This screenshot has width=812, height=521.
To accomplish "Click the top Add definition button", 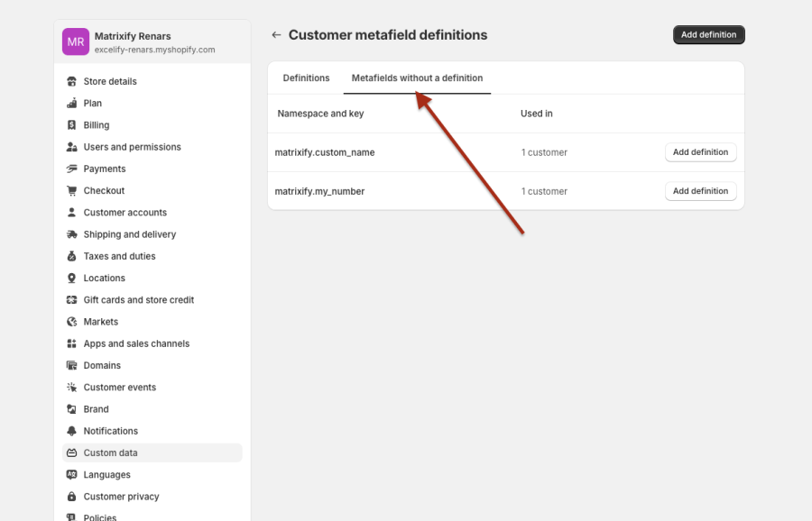I will click(708, 34).
